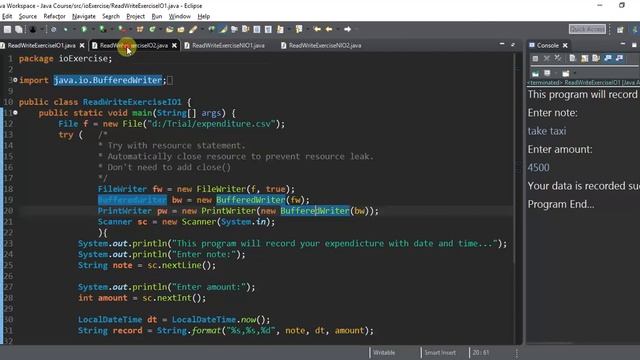Close the ReadWriteExerciseIO1.java tab
The width and height of the screenshot is (640, 360).
click(x=82, y=45)
